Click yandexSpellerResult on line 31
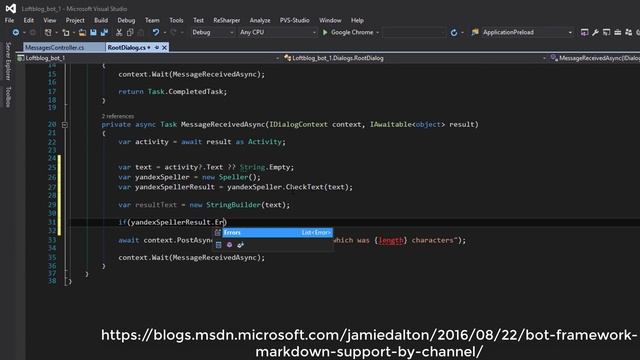640x360 pixels. 171,222
